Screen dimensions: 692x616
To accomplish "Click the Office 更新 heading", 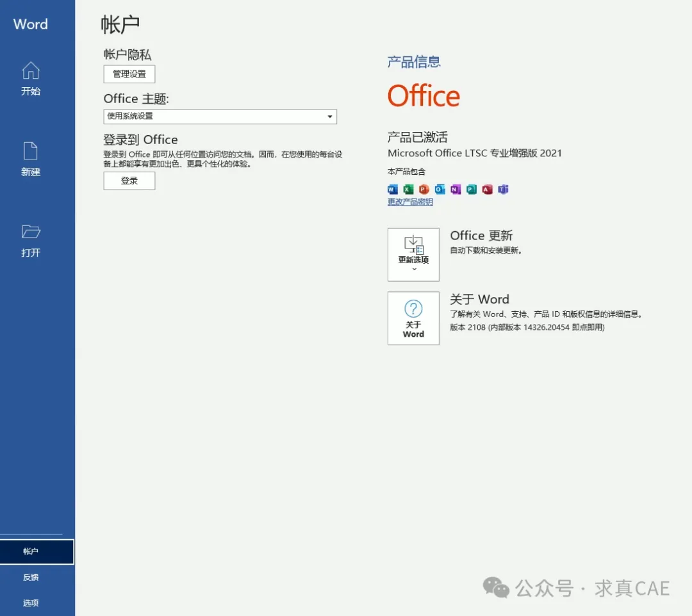I will [x=481, y=236].
